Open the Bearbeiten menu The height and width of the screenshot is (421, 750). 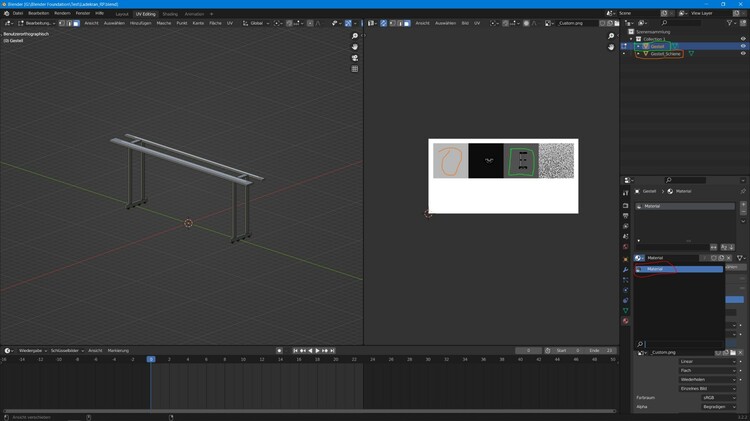pyautogui.click(x=38, y=13)
